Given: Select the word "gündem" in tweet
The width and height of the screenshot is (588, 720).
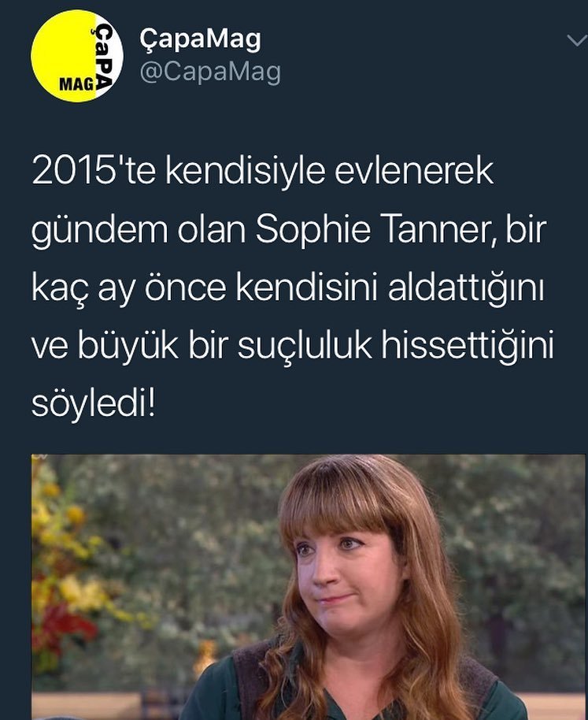Looking at the screenshot, I should pos(99,231).
